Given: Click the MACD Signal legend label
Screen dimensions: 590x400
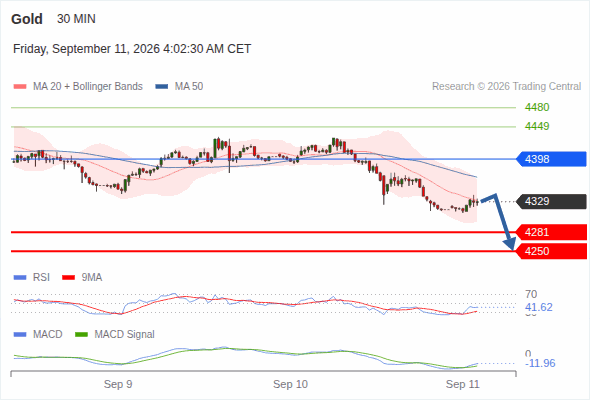Looking at the screenshot, I should [125, 335].
